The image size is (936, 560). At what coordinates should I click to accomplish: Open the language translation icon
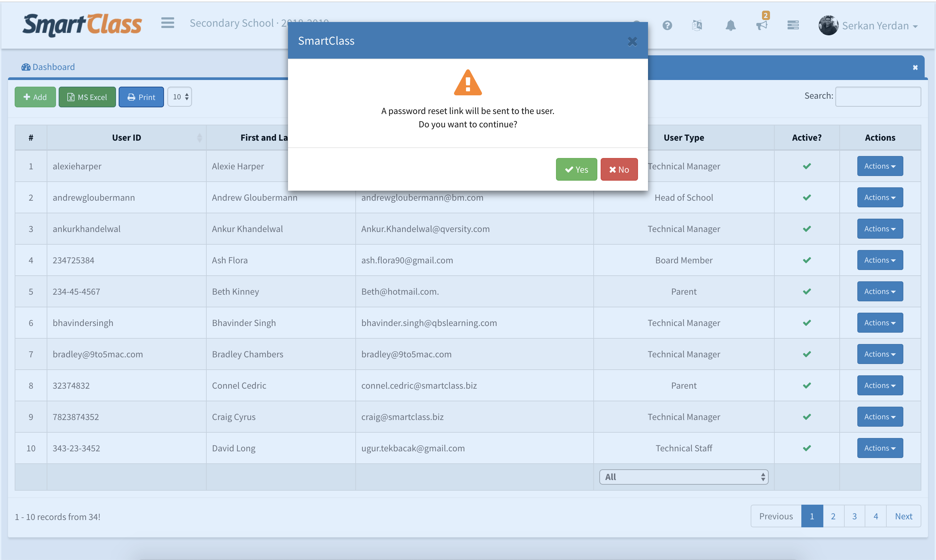click(x=697, y=25)
